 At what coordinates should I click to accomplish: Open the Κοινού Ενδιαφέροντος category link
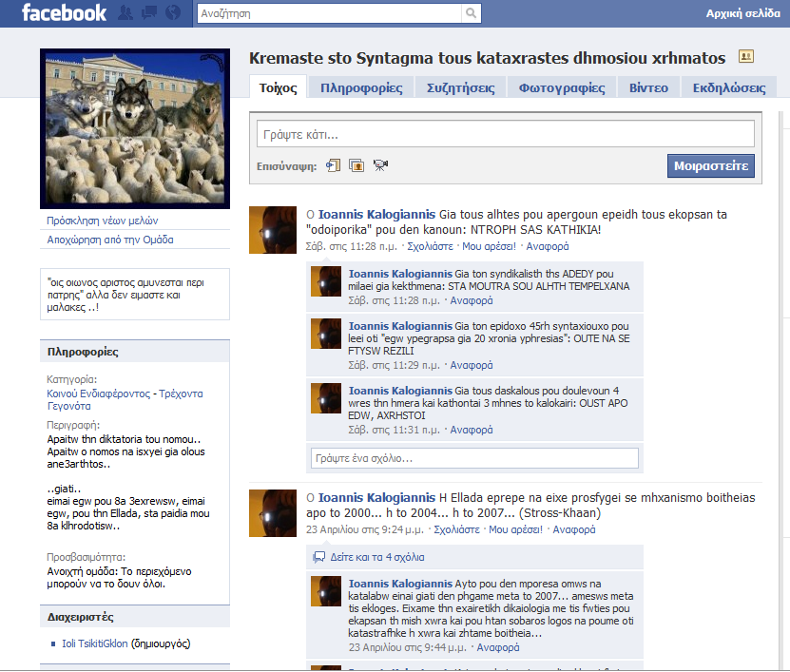point(125,400)
